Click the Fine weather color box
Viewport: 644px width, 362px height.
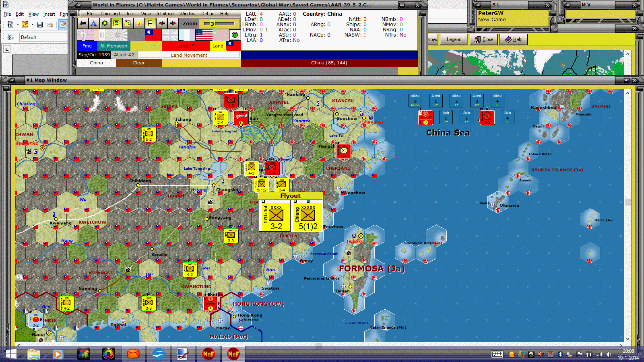[87, 46]
